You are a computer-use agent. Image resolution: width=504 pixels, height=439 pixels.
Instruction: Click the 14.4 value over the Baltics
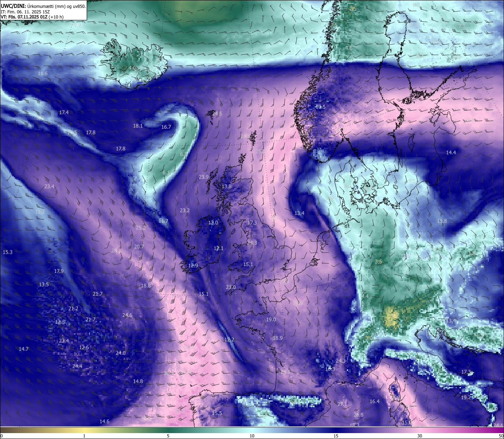pyautogui.click(x=451, y=153)
